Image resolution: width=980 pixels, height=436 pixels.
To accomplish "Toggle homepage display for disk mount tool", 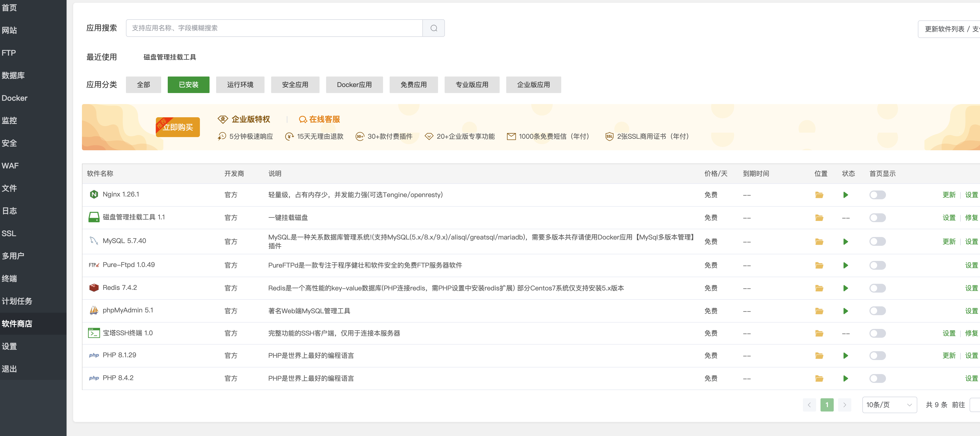I will pyautogui.click(x=877, y=218).
